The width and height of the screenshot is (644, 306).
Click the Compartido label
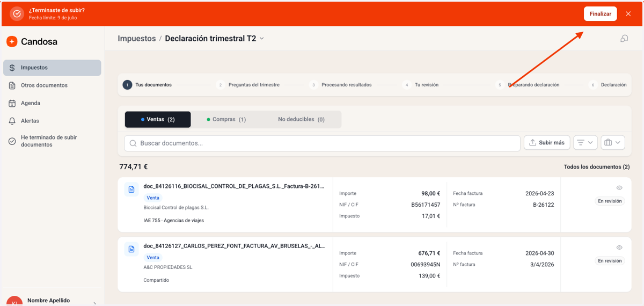click(156, 280)
